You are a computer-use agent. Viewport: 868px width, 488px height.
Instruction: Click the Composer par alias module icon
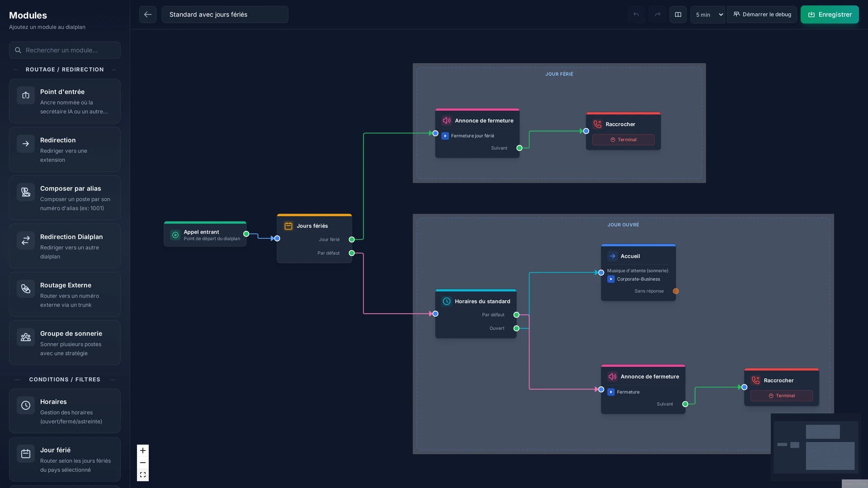[x=26, y=192]
